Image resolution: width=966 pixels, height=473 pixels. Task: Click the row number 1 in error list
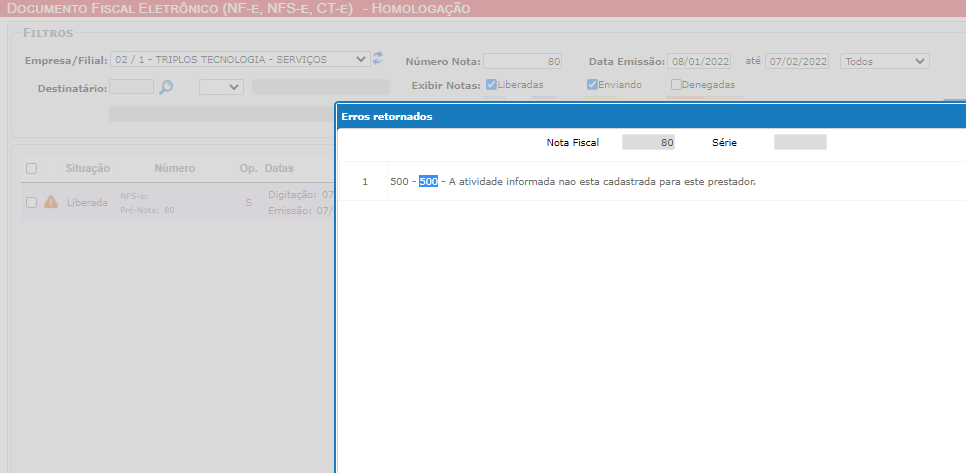pyautogui.click(x=365, y=182)
